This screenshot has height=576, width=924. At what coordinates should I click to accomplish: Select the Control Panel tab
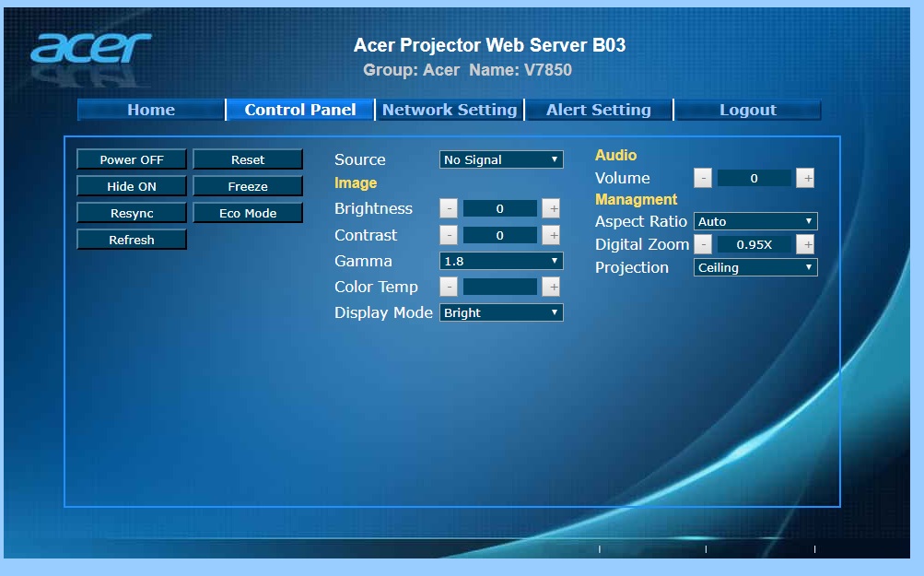coord(300,110)
